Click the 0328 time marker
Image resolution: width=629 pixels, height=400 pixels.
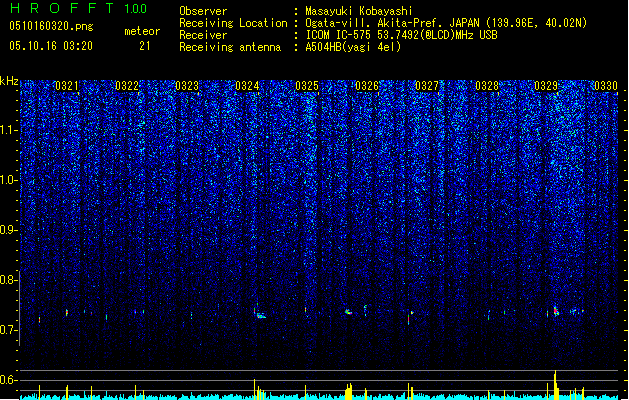click(x=487, y=86)
